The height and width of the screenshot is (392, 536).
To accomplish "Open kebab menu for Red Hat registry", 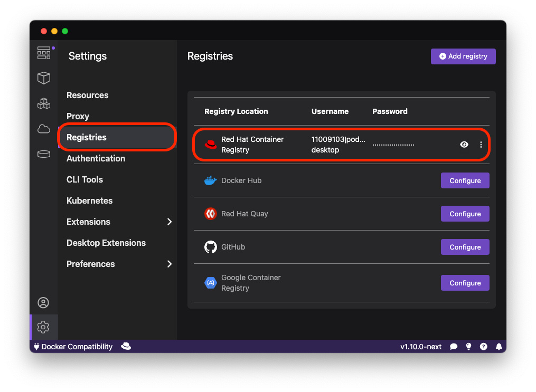I will (x=481, y=145).
